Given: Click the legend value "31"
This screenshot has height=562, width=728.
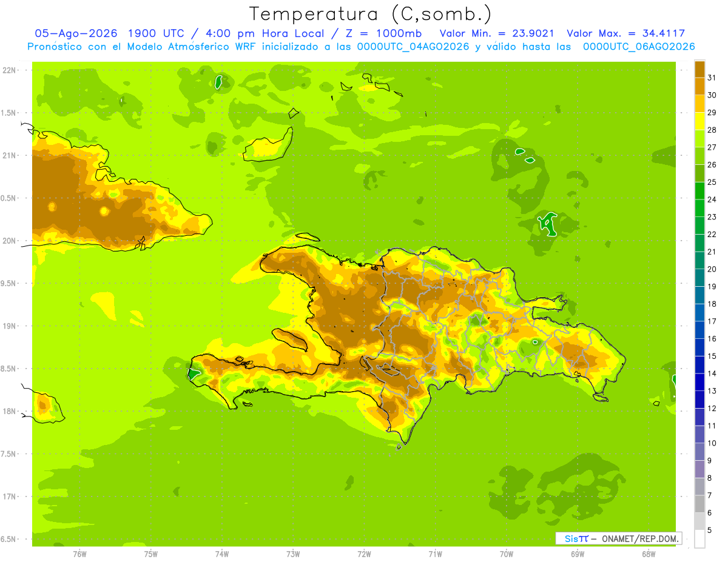Looking at the screenshot, I should (x=712, y=78).
